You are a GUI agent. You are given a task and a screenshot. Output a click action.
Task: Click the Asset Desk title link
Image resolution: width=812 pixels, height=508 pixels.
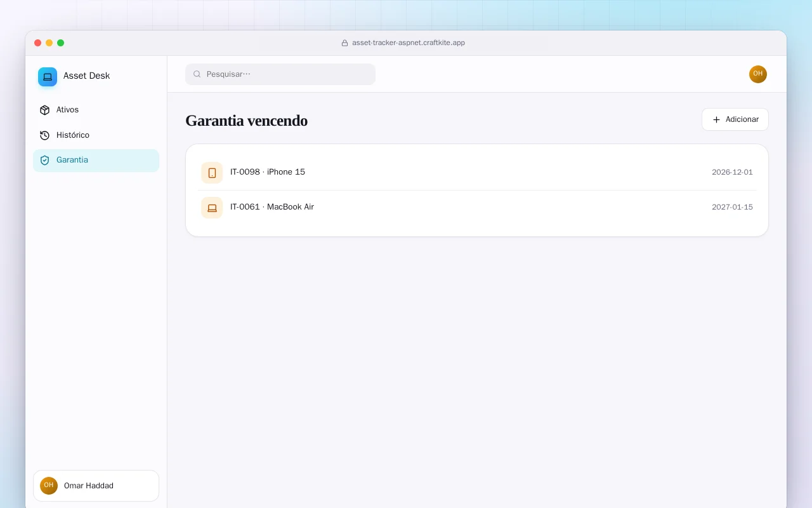[x=86, y=76]
